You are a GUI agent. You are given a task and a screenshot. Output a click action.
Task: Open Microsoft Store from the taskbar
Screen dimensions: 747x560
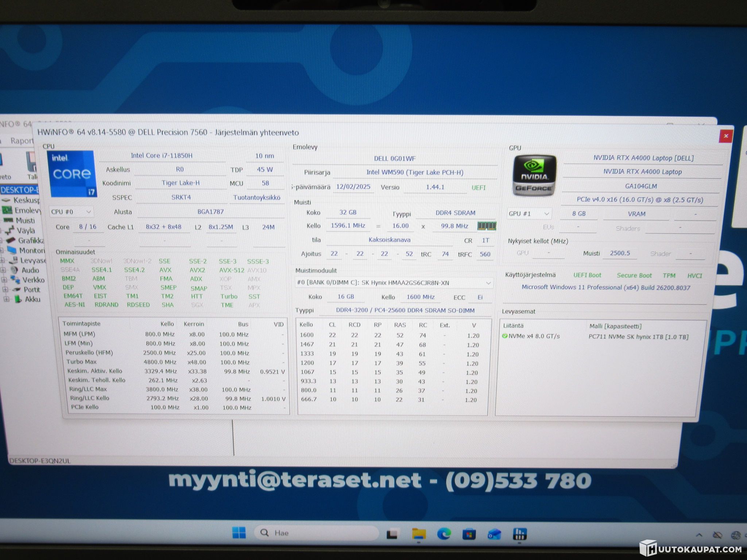469,534
